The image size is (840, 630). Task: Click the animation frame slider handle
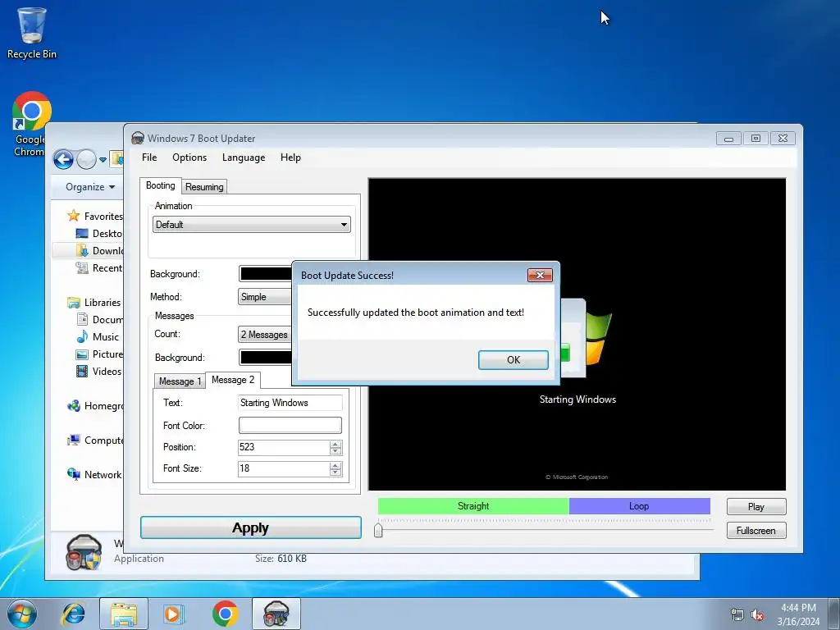tap(378, 531)
